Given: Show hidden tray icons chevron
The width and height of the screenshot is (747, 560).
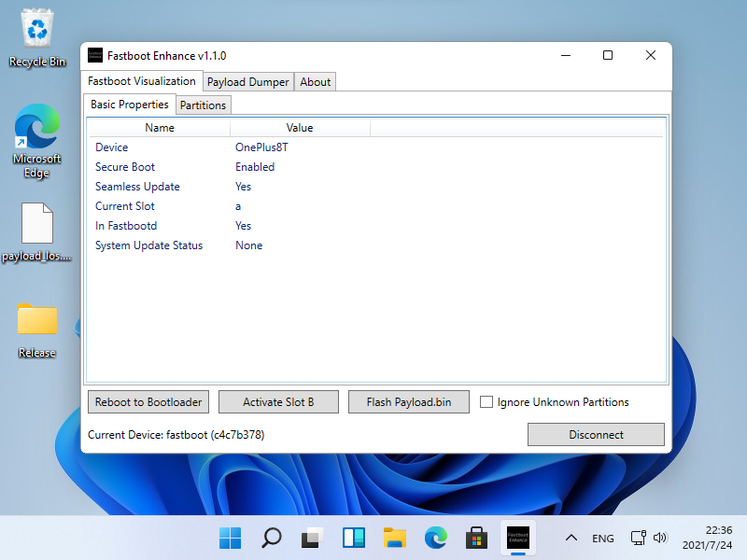Looking at the screenshot, I should tap(571, 539).
